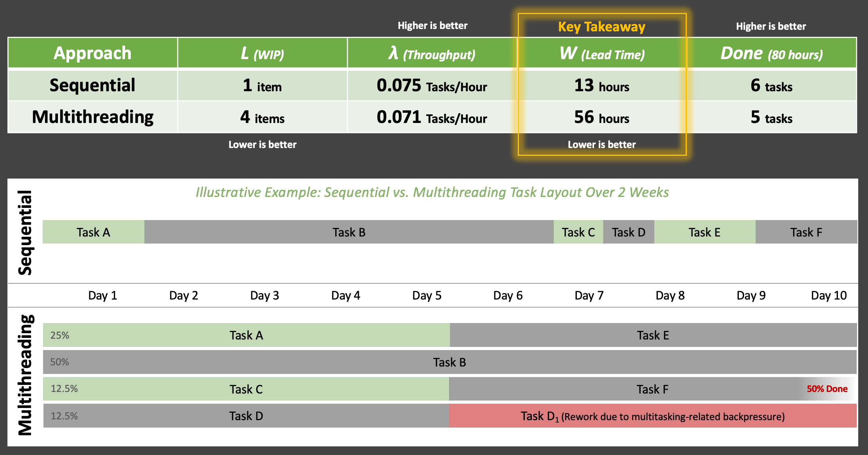This screenshot has width=868, height=455.
Task: Select the W (Lead Time) header
Action: (602, 53)
